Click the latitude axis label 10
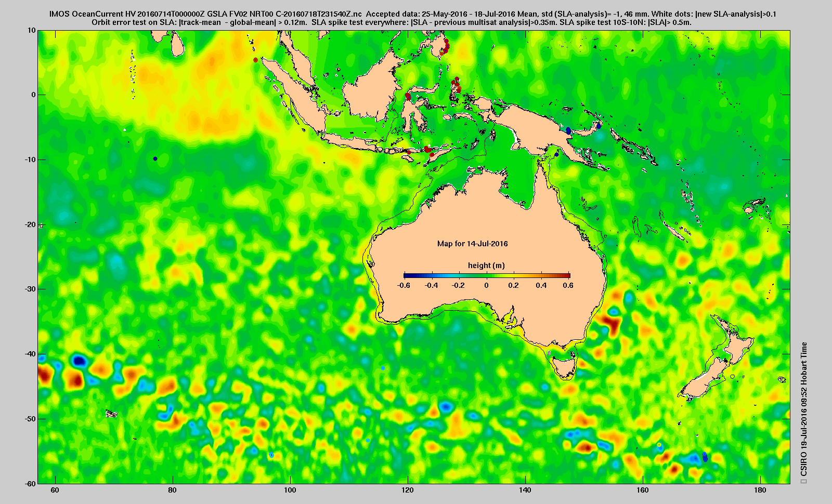Screen dimensions: 832x504 click(32, 30)
